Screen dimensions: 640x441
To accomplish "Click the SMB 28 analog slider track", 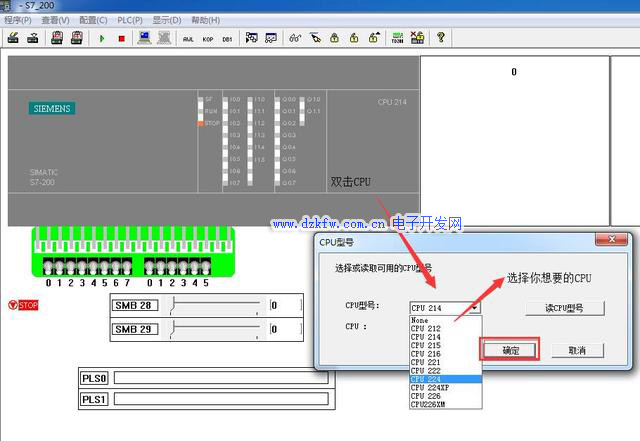I will tap(215, 305).
